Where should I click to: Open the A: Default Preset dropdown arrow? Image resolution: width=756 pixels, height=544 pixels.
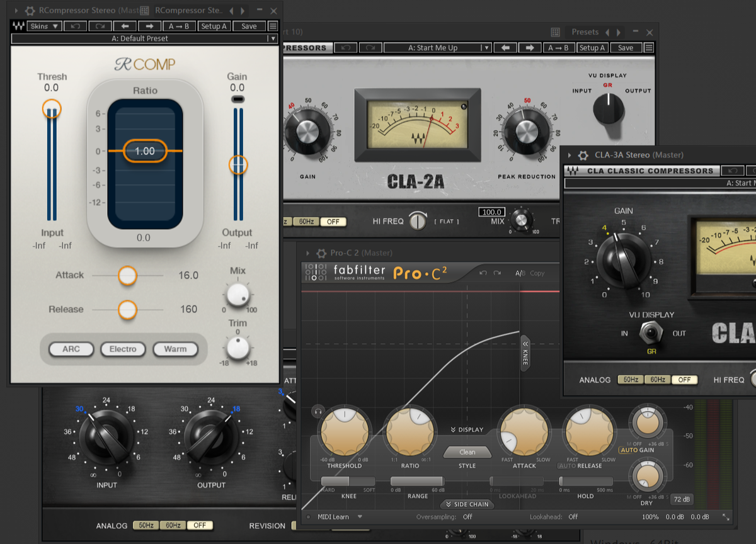[272, 38]
